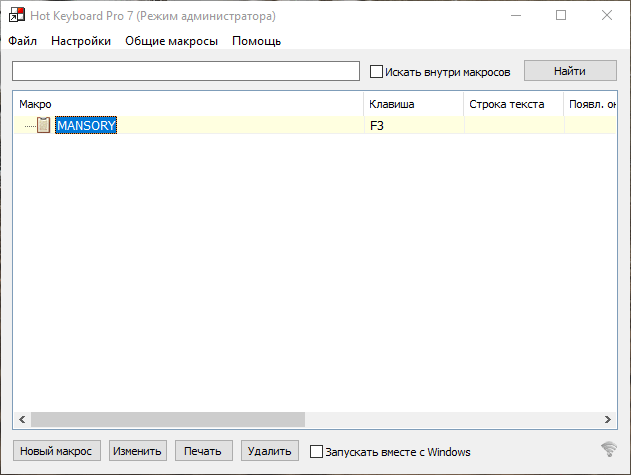The height and width of the screenshot is (475, 631).
Task: Click the horizontal scrollbar left arrow
Action: pyautogui.click(x=22, y=419)
